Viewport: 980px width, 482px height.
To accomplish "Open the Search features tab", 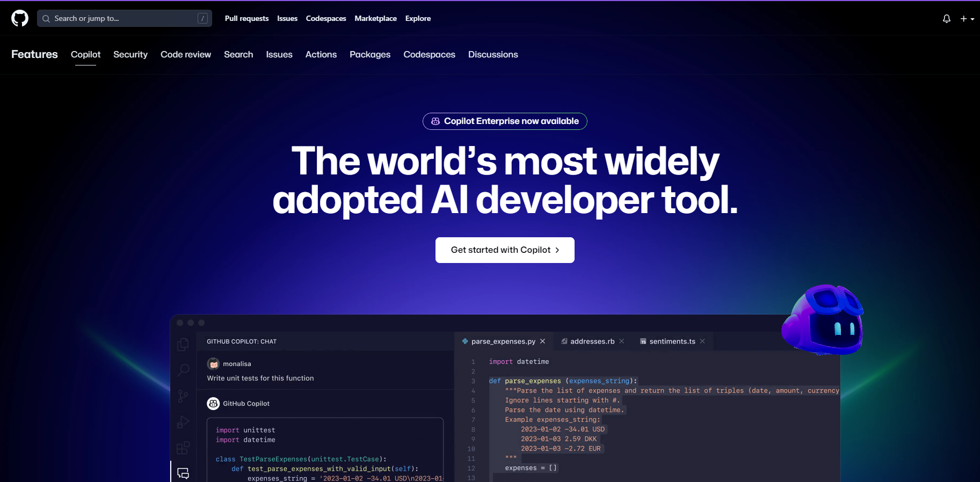I will pyautogui.click(x=238, y=54).
